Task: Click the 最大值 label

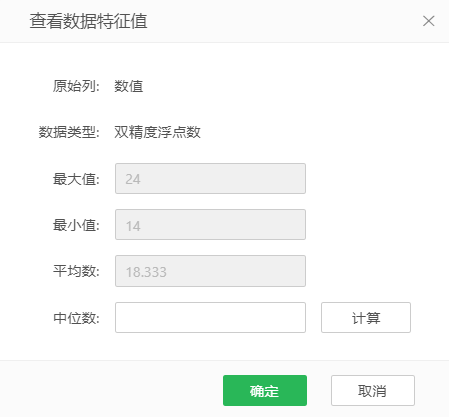Action: click(x=76, y=179)
